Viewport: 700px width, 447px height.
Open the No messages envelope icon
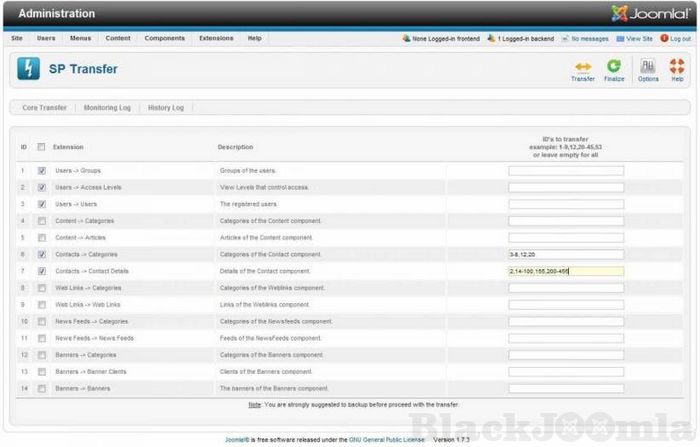coord(565,38)
